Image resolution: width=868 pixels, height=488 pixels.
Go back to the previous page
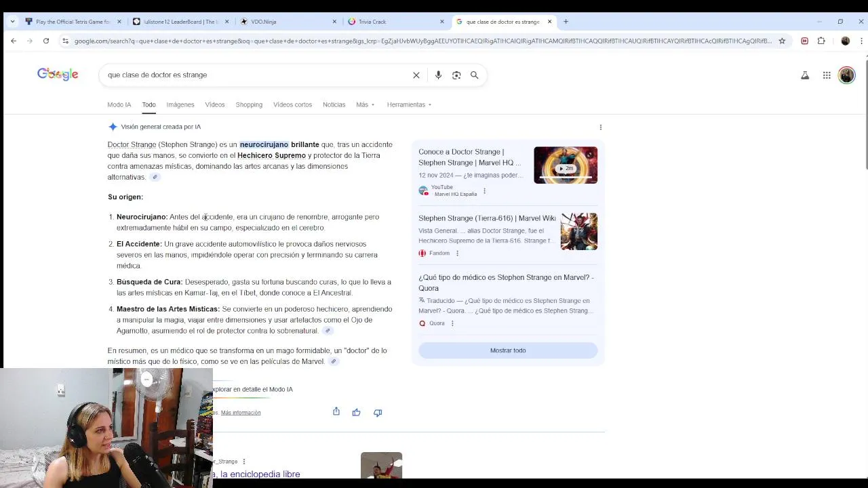coord(14,41)
